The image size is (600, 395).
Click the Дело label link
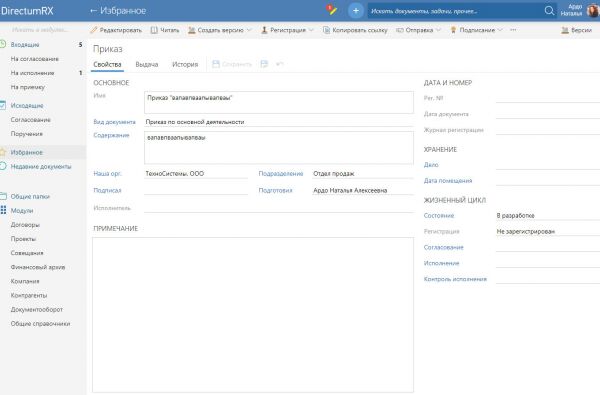[x=431, y=165]
